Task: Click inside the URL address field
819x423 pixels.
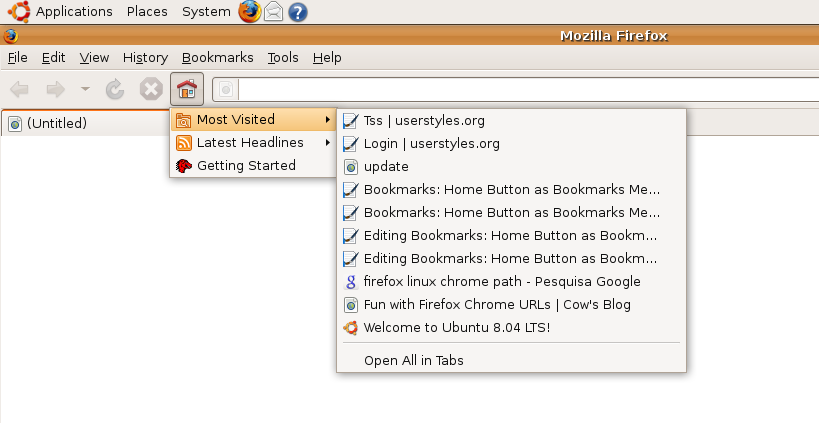Action: click(529, 90)
